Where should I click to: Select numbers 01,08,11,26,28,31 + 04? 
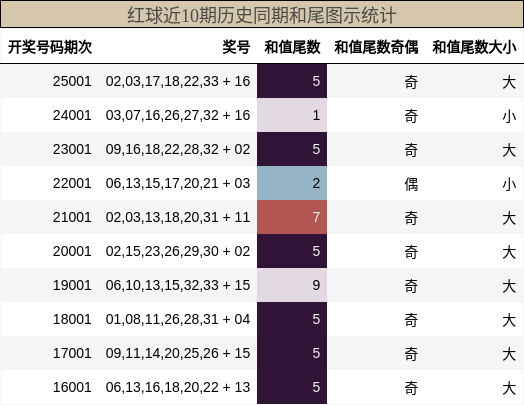tap(178, 319)
